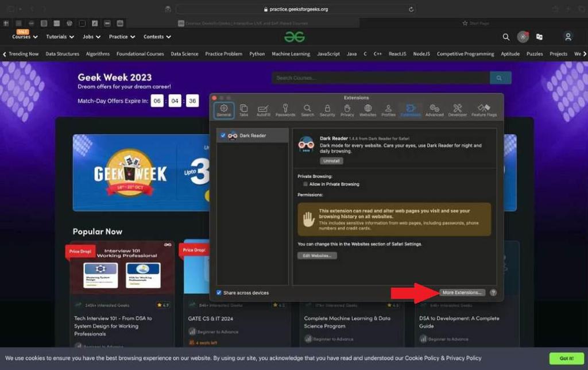The width and height of the screenshot is (588, 370).
Task: Open the Tabs settings pane
Action: 243,111
